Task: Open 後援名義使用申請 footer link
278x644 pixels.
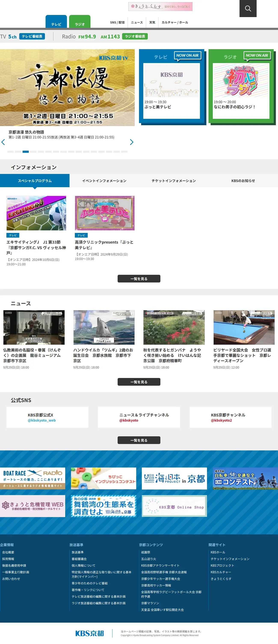Action: tap(14, 566)
